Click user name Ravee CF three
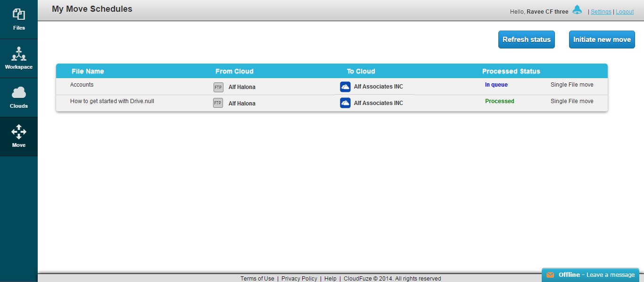644x282 pixels. coord(547,12)
